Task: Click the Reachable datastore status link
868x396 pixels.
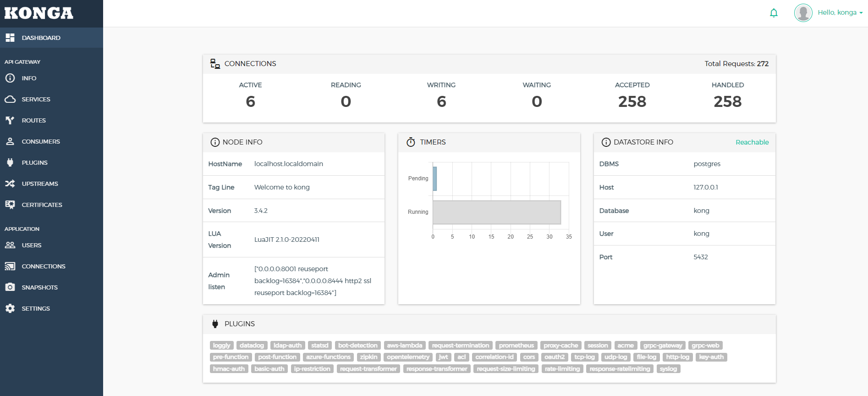Action: pyautogui.click(x=752, y=142)
